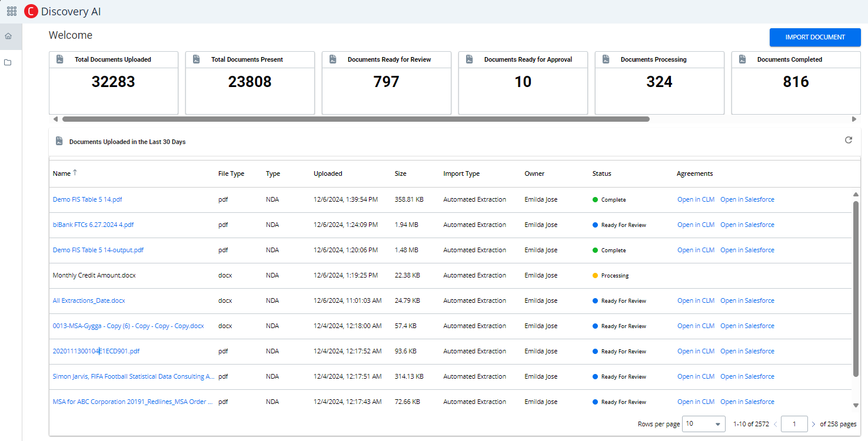
Task: Open the Rows per page dropdown
Action: (703, 424)
